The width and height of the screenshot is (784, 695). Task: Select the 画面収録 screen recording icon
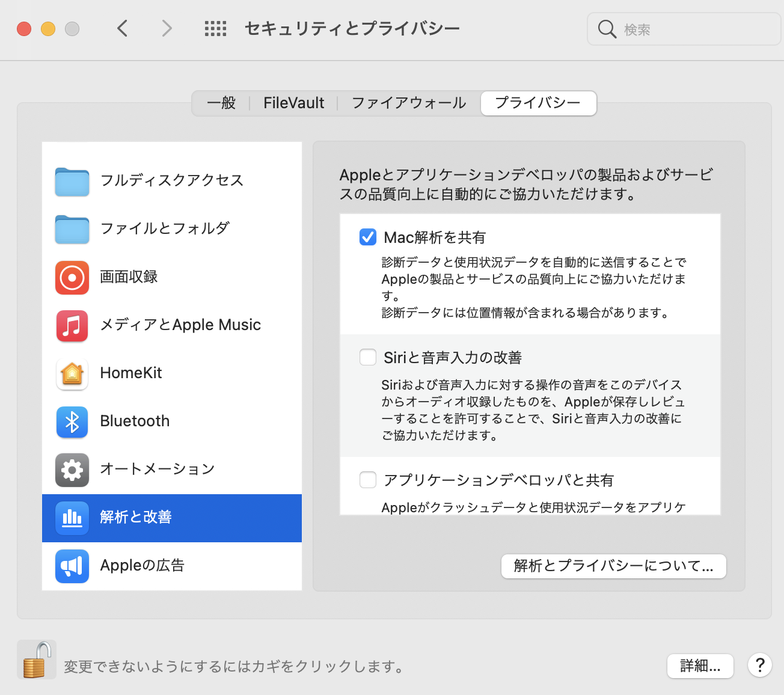coord(72,277)
